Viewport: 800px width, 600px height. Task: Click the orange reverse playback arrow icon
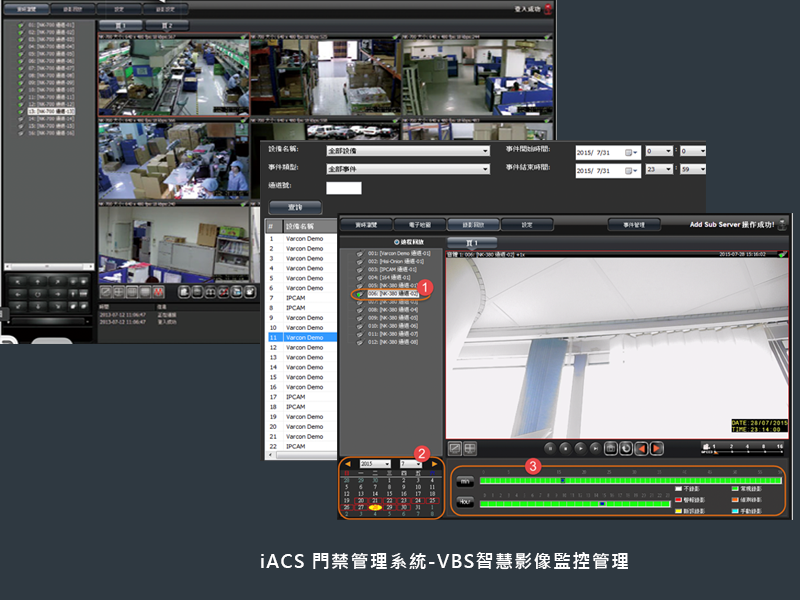coord(641,449)
